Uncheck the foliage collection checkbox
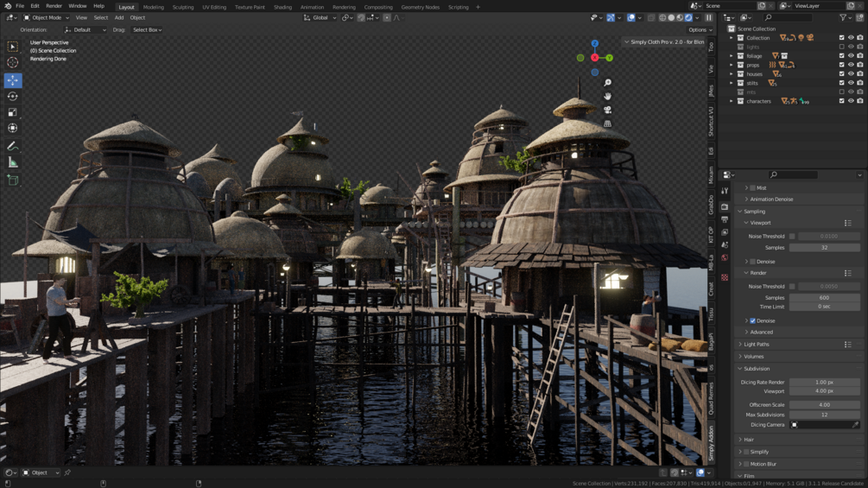Screen dimensions: 868x488 coord(841,56)
